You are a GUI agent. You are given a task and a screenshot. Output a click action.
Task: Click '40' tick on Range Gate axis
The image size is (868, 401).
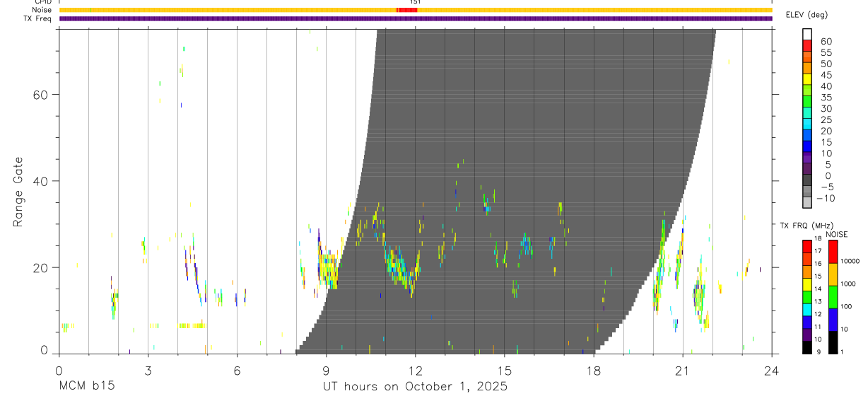(x=41, y=181)
